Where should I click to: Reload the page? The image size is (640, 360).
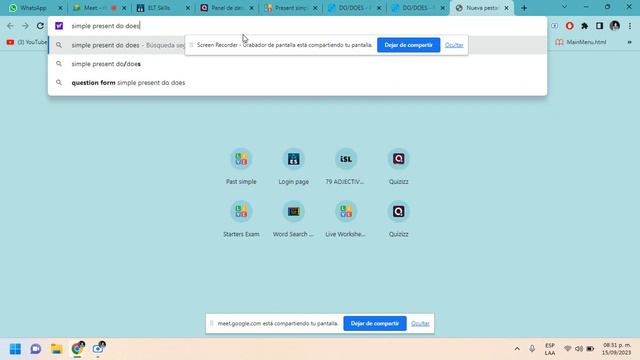[40, 26]
